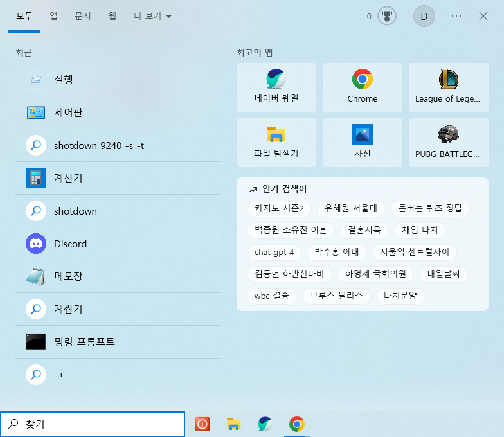
Task: Search trending term 채영 나치
Action: click(x=420, y=230)
